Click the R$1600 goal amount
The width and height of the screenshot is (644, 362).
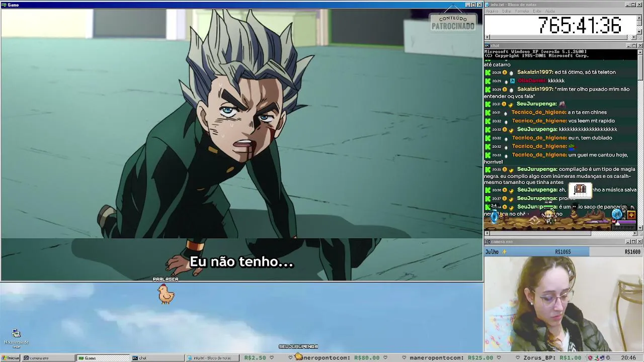(x=632, y=252)
